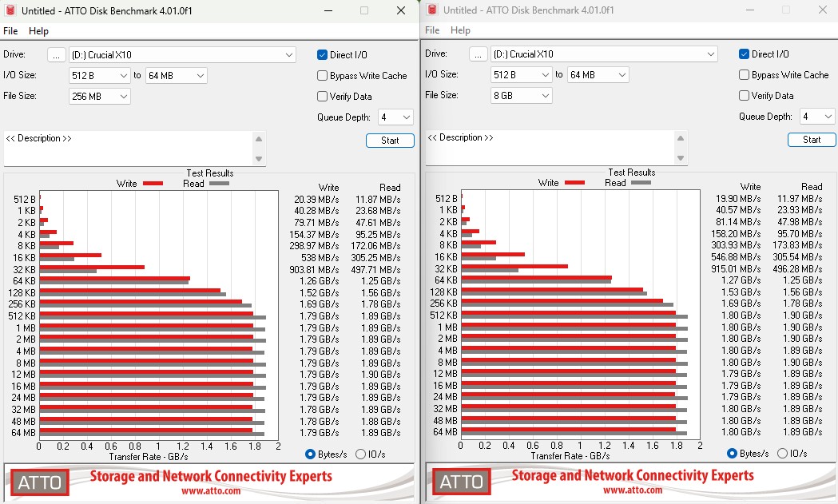This screenshot has height=504, width=838.
Task: Open www.atto.com link in left banner
Action: tap(211, 490)
